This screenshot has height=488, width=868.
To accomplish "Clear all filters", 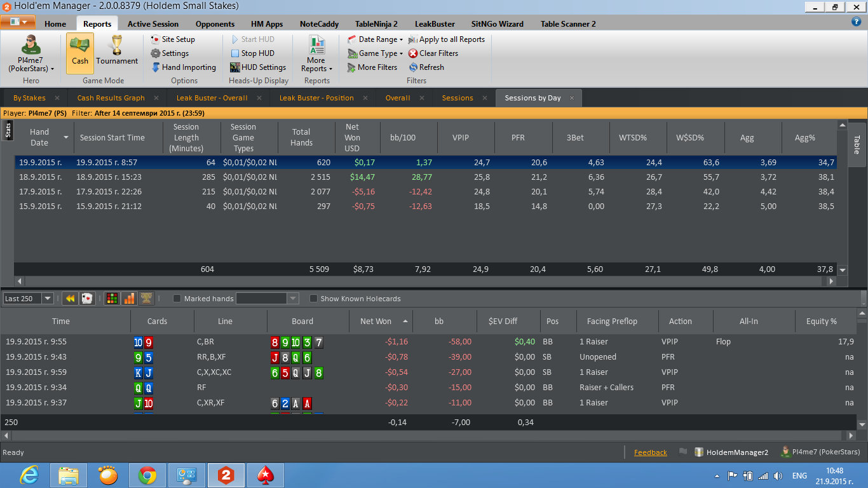I will (433, 53).
